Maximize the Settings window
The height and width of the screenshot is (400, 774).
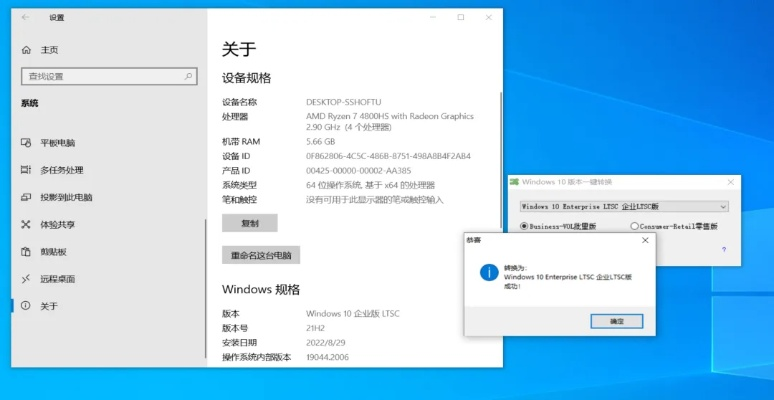(461, 17)
